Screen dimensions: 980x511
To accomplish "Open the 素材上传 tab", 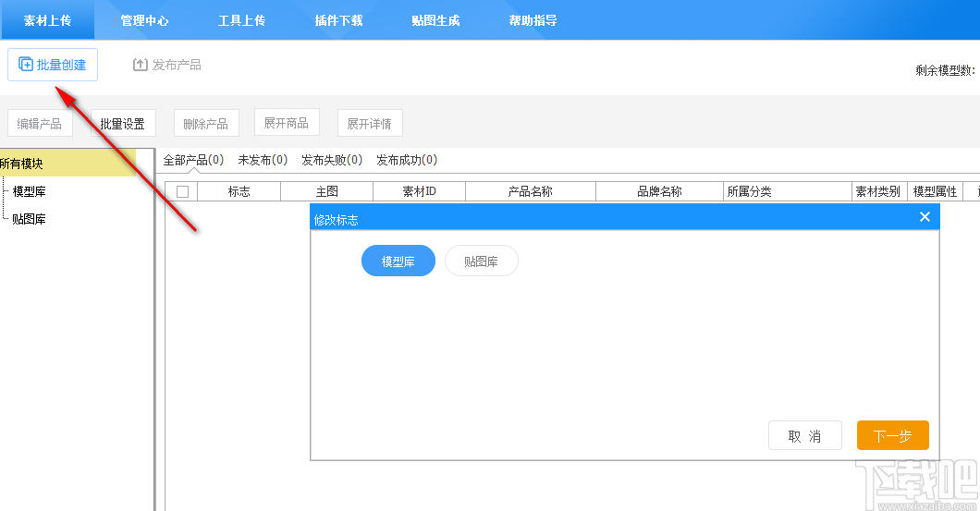I will coord(47,20).
